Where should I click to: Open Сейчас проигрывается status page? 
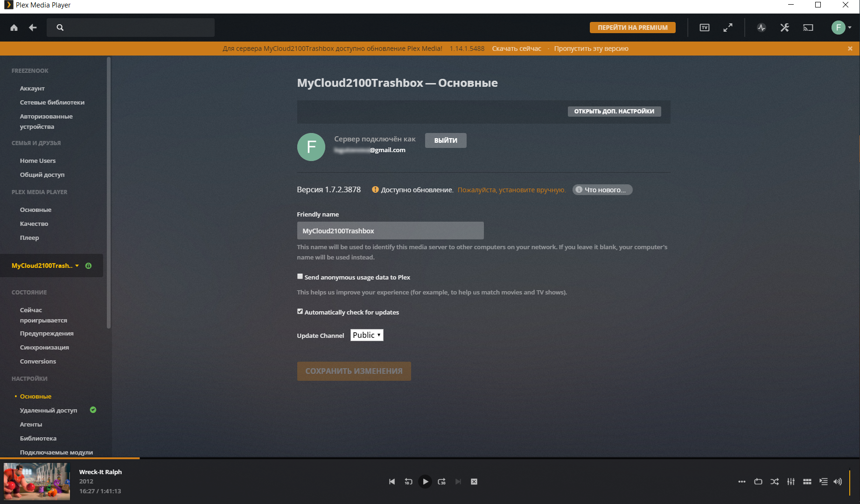point(43,315)
